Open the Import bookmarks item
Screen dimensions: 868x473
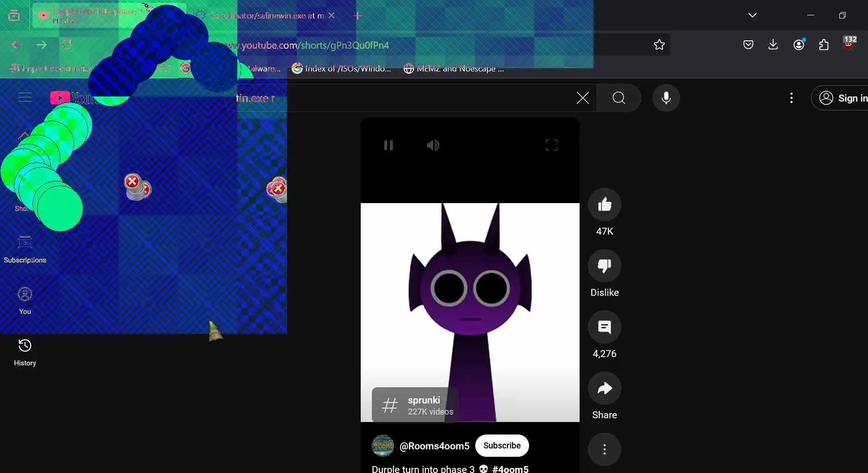[50, 69]
